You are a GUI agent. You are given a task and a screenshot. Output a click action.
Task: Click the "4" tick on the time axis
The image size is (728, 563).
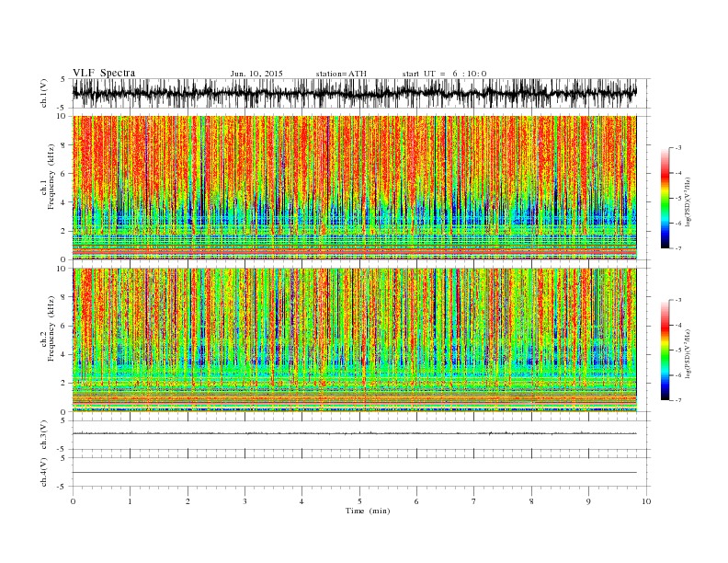pos(301,501)
